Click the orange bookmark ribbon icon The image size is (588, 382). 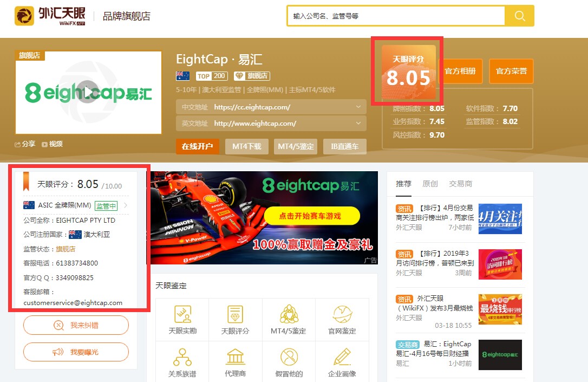point(26,181)
